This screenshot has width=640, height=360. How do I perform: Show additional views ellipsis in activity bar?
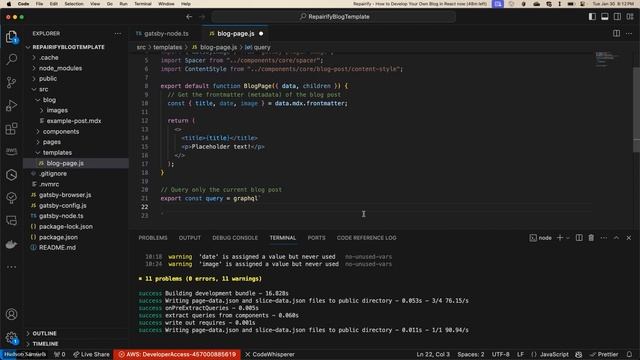point(11,267)
